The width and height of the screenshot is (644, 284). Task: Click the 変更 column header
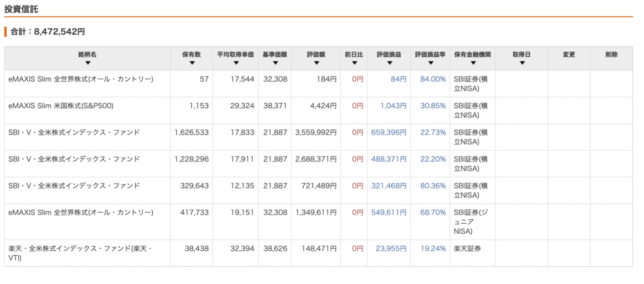569,55
